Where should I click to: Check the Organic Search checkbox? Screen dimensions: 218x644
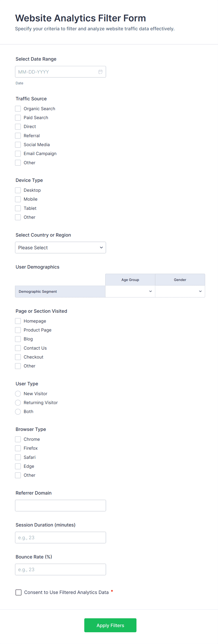click(x=18, y=109)
